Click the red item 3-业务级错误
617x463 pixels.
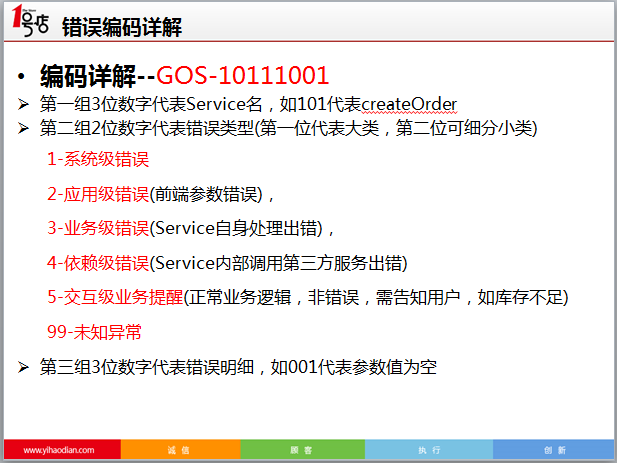click(x=98, y=228)
